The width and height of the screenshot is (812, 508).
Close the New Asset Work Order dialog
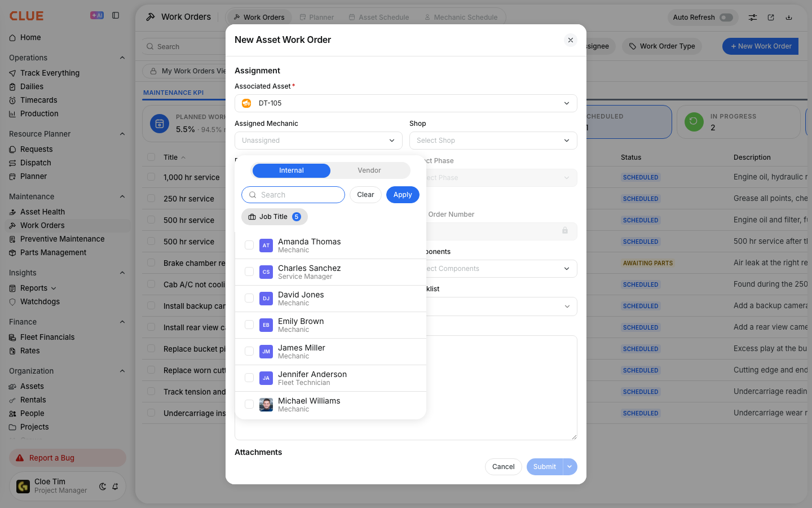tap(571, 40)
